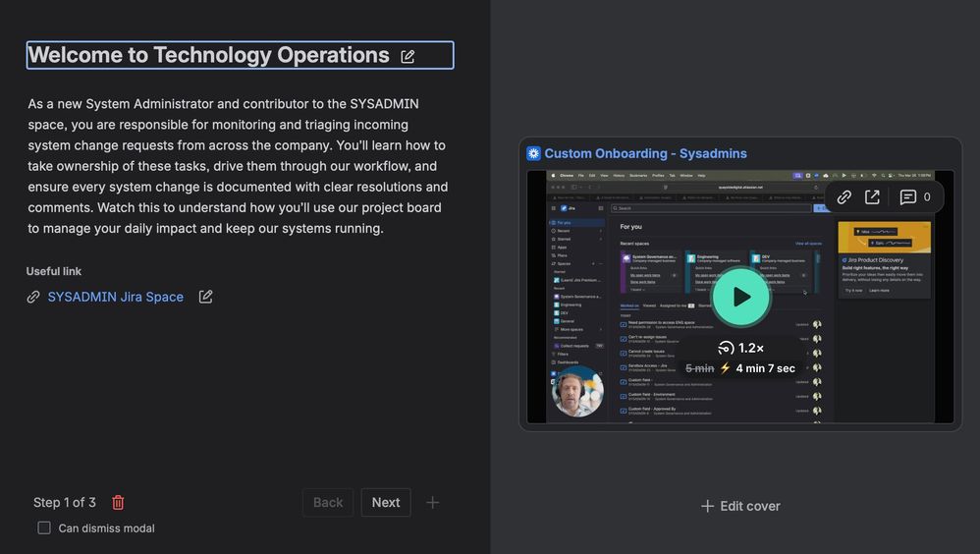Edit the Welcome to Technology Operations title

point(408,57)
